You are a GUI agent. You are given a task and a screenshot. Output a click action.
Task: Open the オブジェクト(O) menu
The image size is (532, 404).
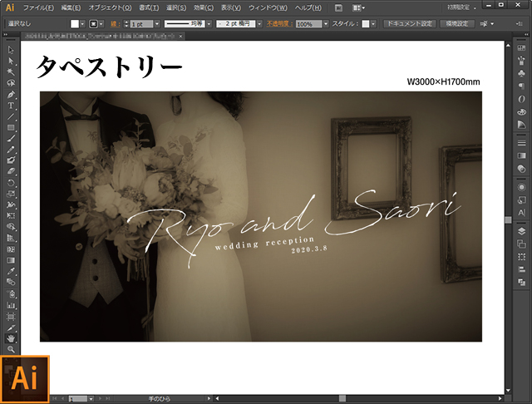[x=110, y=7]
